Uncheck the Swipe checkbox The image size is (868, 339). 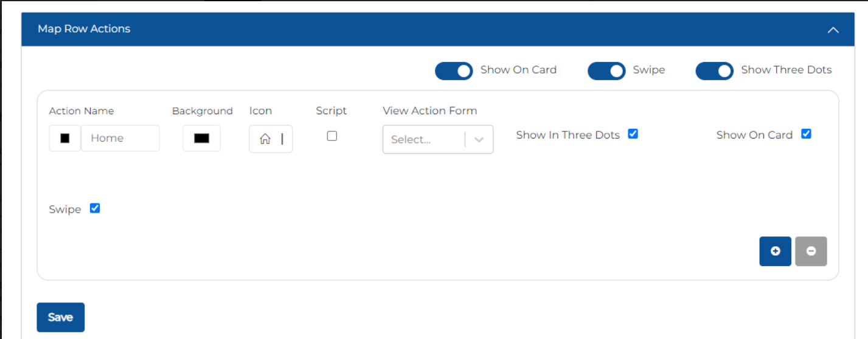[95, 208]
